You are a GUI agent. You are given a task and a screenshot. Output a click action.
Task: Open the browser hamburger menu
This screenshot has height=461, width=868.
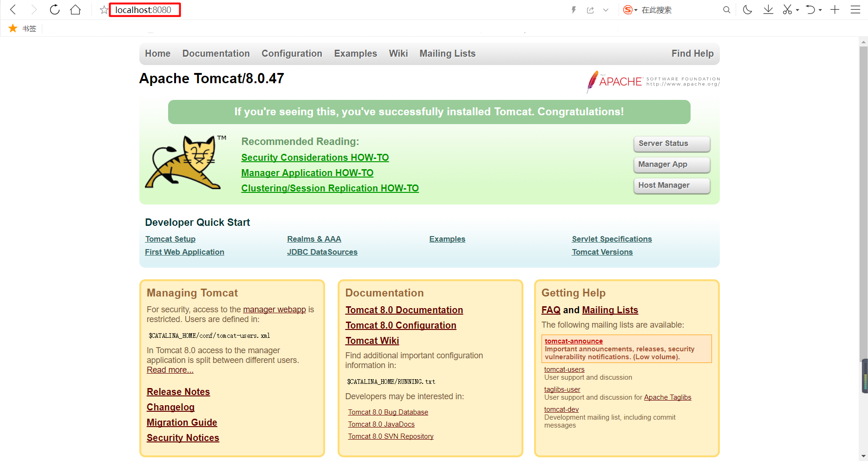[855, 10]
